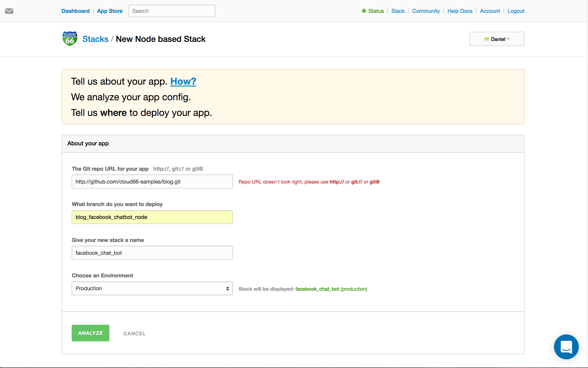This screenshot has height=368, width=588.
Task: Open the Environment Production dropdown
Action: coord(152,288)
